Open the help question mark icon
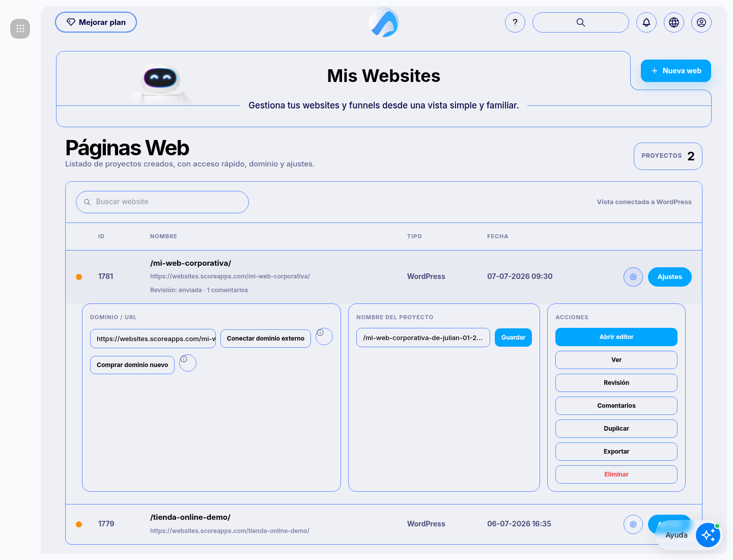733x560 pixels. pos(515,22)
